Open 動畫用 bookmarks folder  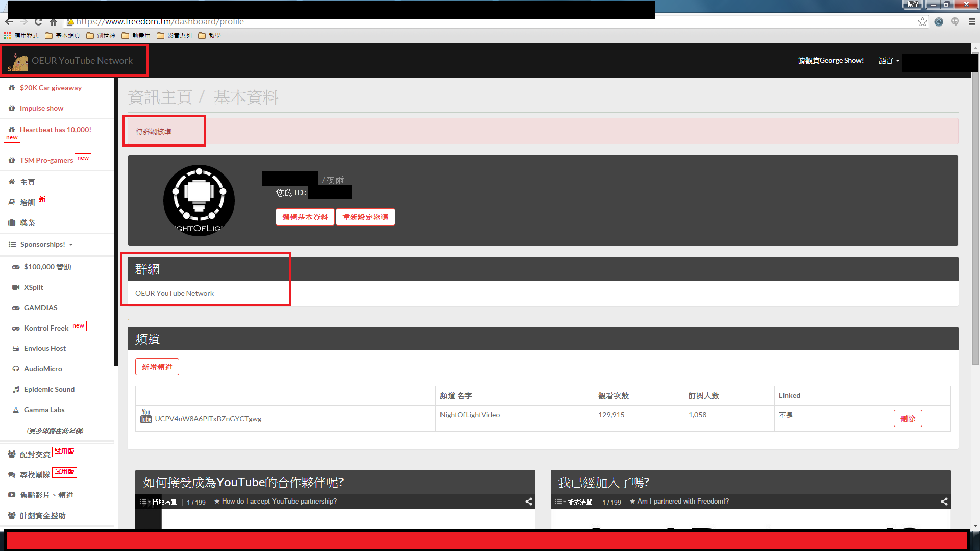tap(136, 35)
